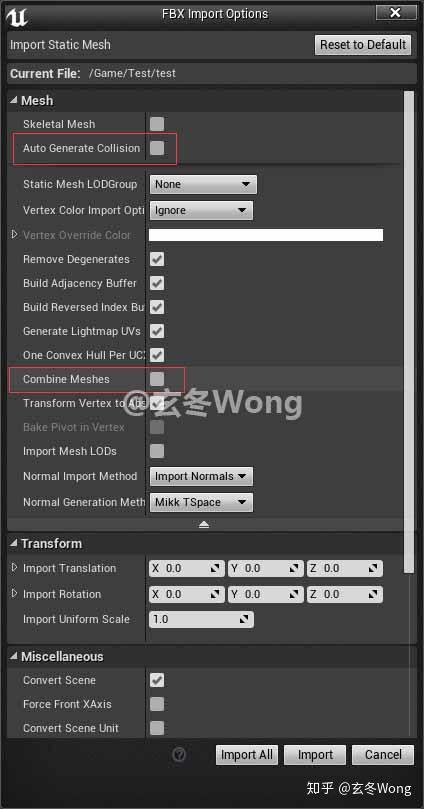424x809 pixels.
Task: Click spin arrow on Import Translation X
Action: coord(215,569)
